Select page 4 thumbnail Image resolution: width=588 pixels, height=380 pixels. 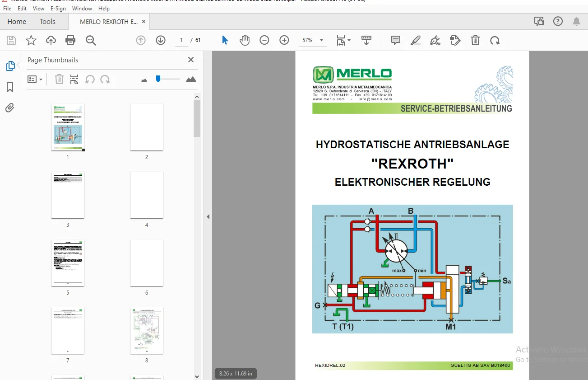147,195
